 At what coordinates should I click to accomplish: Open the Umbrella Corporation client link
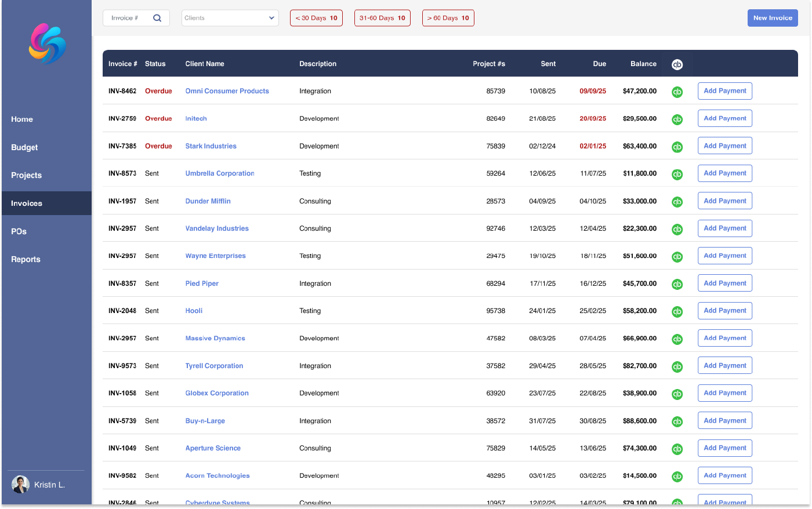(219, 173)
